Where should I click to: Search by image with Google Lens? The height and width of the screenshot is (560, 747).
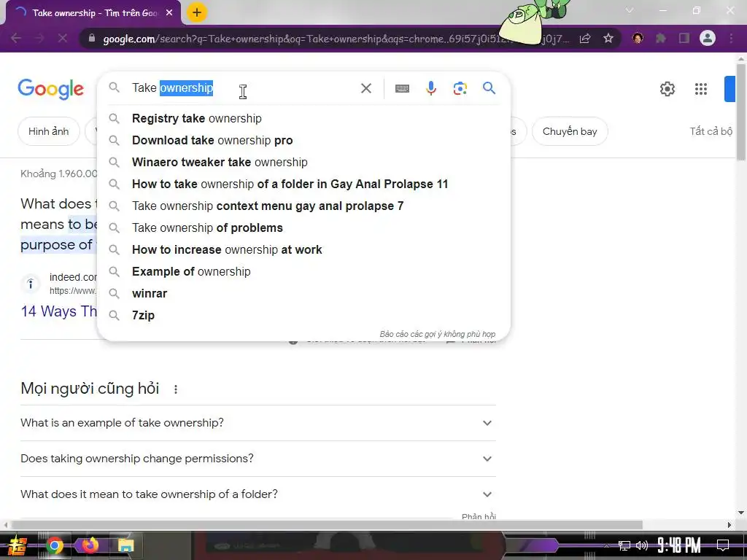(460, 88)
